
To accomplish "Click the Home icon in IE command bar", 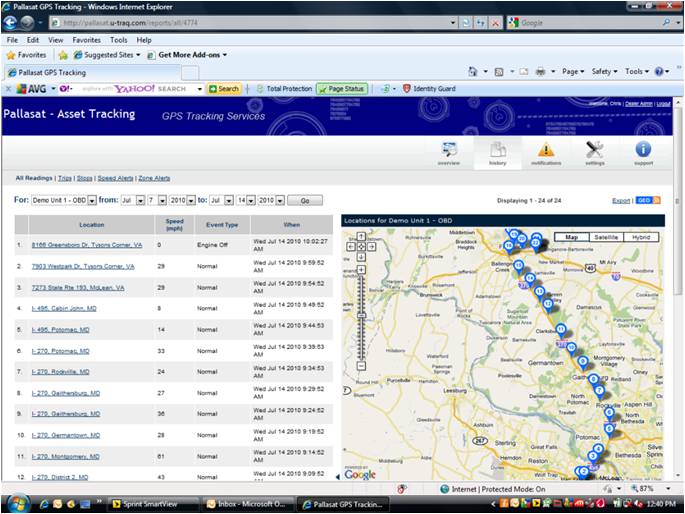I will [x=473, y=71].
